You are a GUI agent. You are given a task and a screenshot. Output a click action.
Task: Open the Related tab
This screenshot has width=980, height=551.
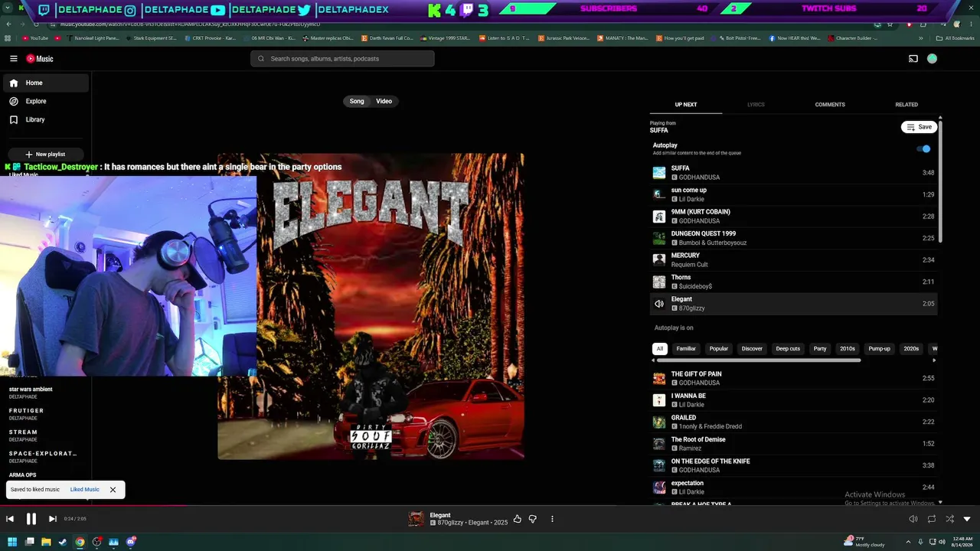906,105
